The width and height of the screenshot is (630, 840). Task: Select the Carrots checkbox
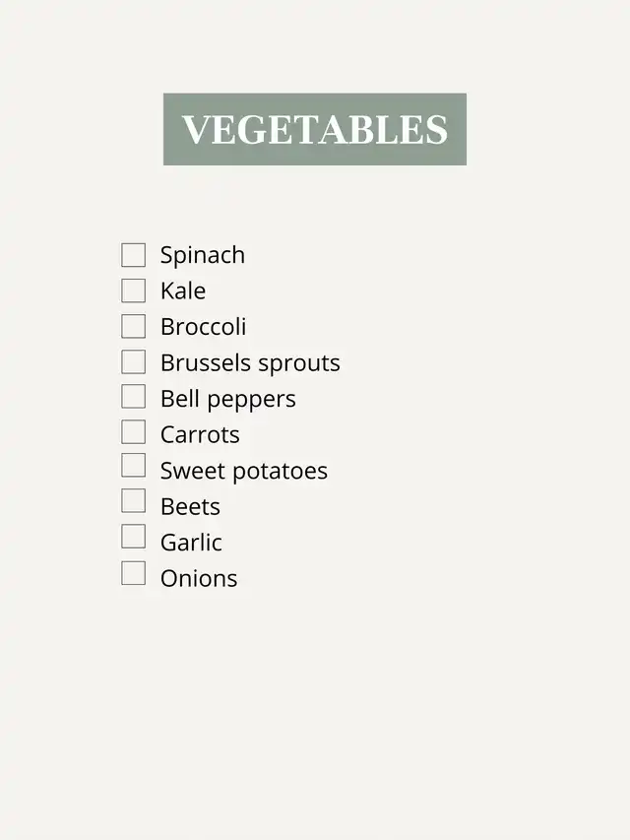coord(134,432)
